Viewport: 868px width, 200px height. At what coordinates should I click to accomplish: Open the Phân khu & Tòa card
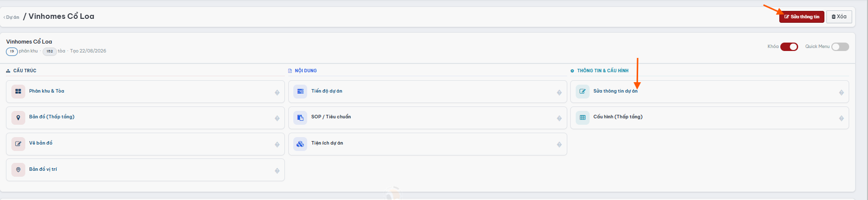click(145, 92)
